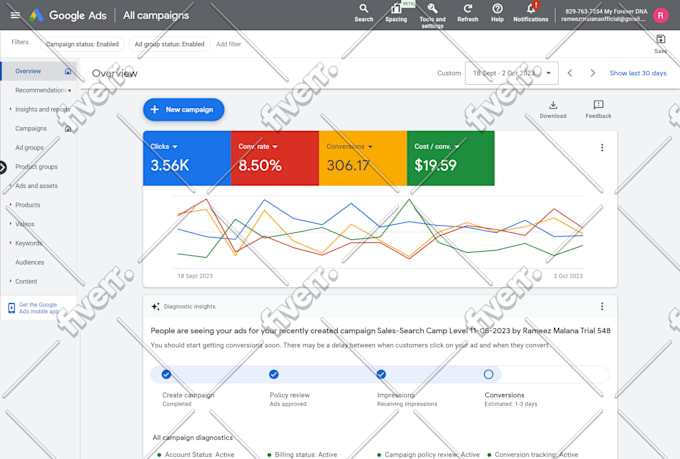
Task: Open the custom date range dropdown
Action: pos(512,73)
